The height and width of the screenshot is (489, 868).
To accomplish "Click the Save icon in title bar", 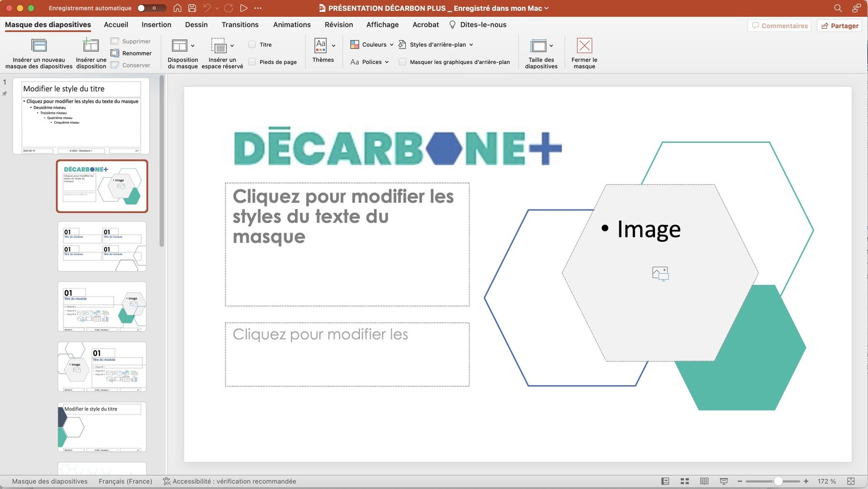I will [192, 8].
